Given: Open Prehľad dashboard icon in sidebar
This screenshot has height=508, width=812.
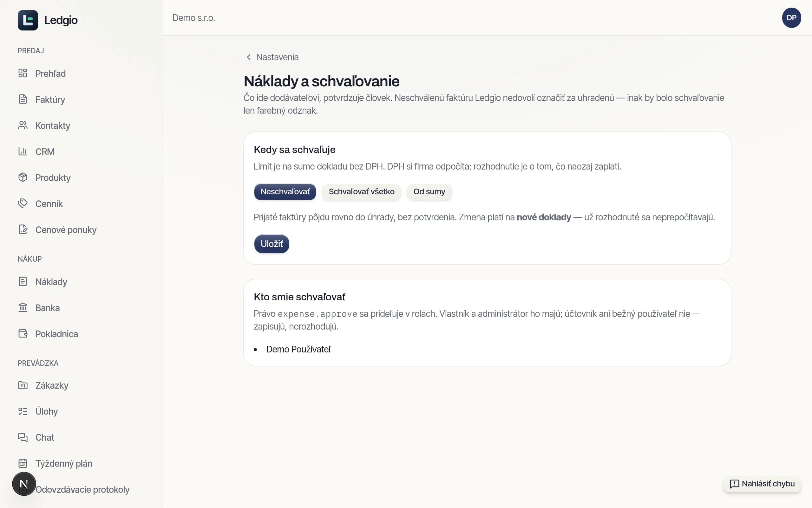Looking at the screenshot, I should point(23,73).
